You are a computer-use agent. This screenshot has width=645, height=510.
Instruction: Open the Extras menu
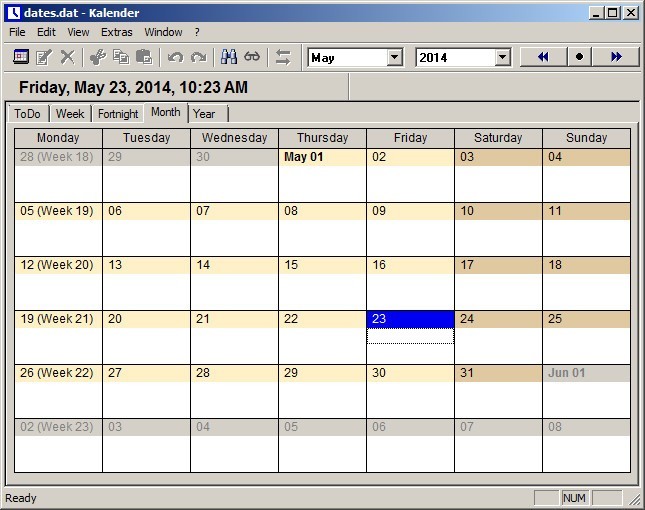[117, 32]
